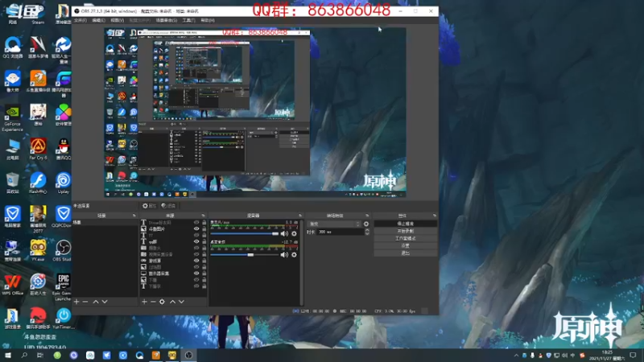Viewport: 644px width, 362px height.
Task: Remove the selected source with the minus icon
Action: pos(153,302)
